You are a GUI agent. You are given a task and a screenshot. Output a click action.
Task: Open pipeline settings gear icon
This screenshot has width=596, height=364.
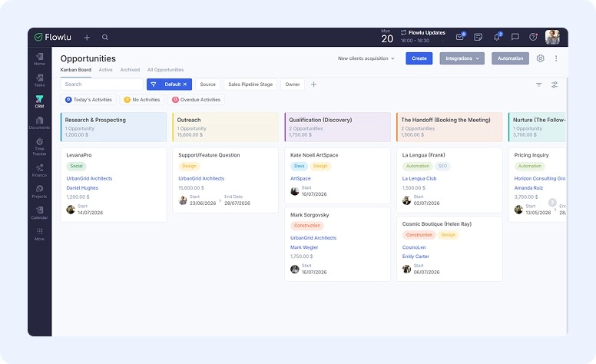tap(540, 58)
